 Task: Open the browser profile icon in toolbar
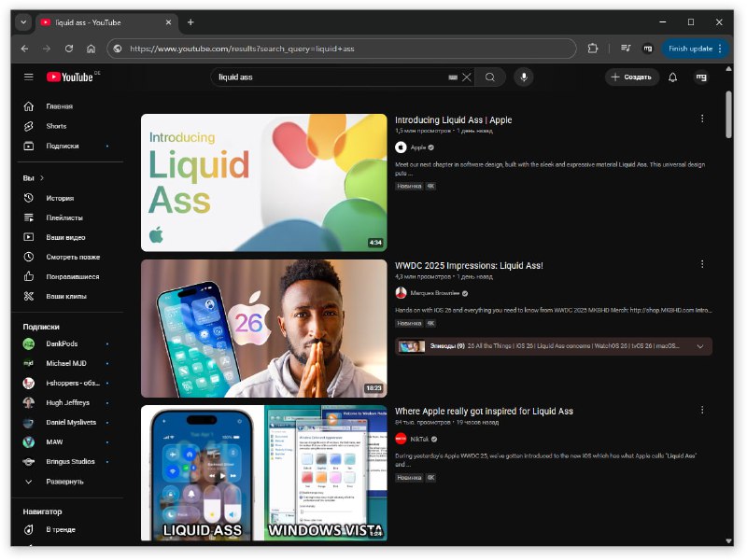tap(648, 49)
